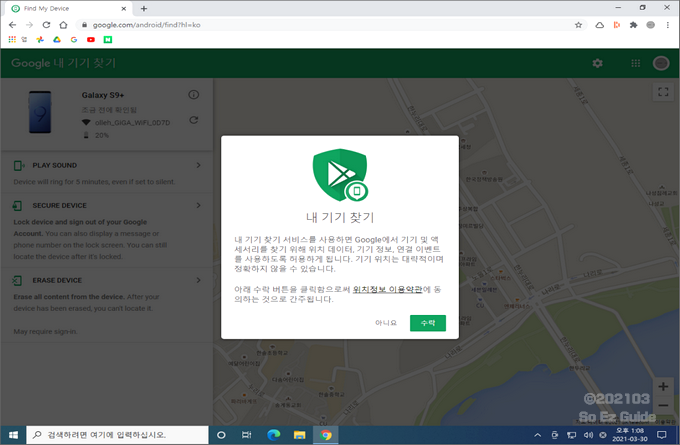
Task: Open the 위치정보 이용약관 link
Action: point(387,289)
